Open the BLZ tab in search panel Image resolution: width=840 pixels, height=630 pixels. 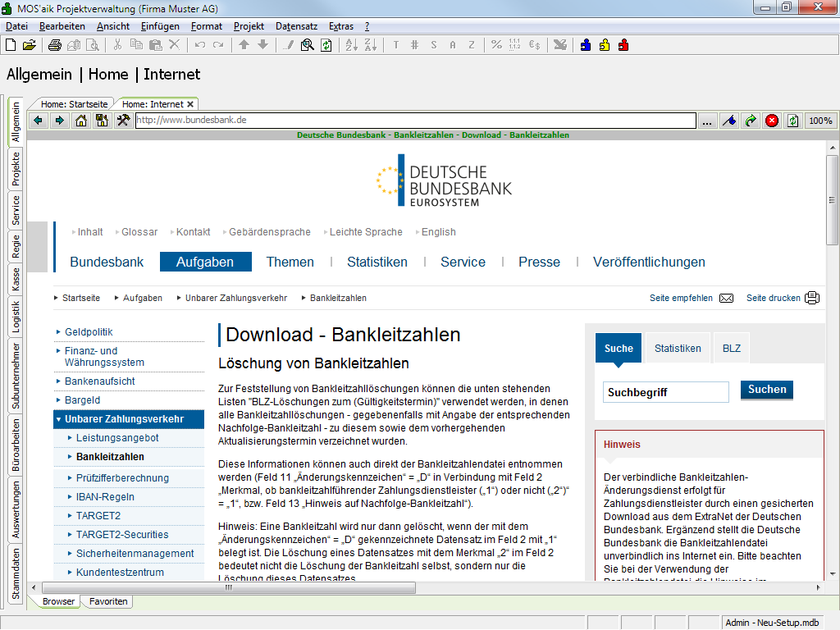pos(731,348)
